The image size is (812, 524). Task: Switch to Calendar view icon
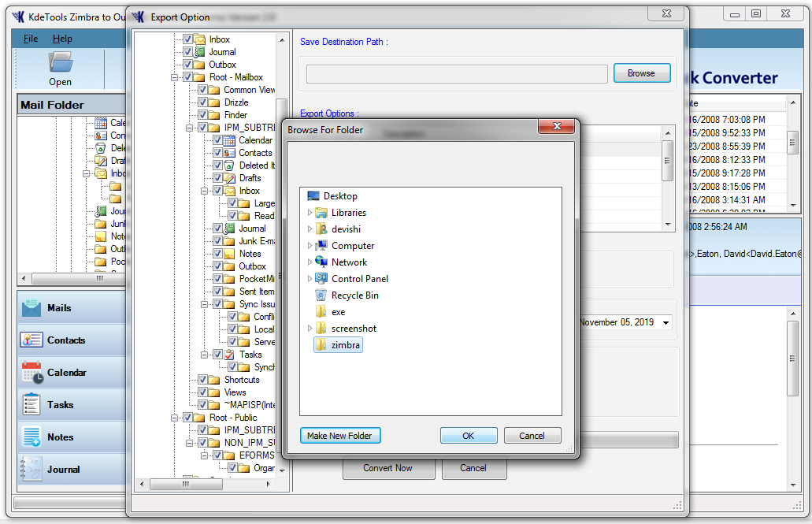[x=32, y=373]
